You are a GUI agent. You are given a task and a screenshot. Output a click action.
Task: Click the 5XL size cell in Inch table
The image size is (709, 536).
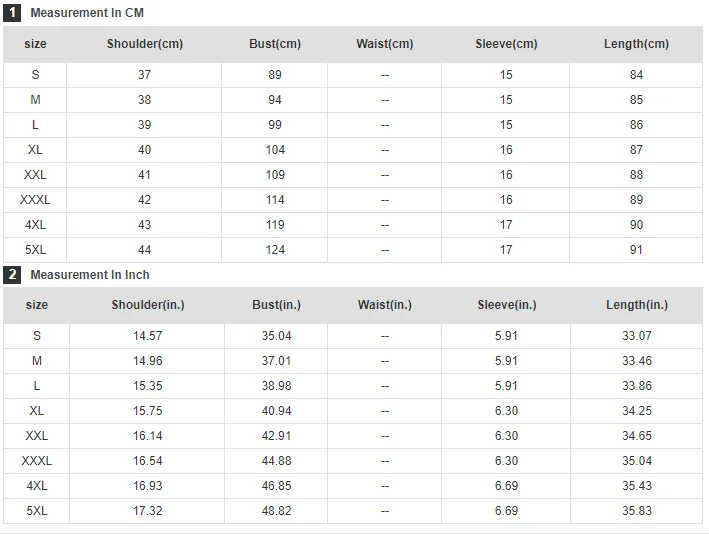tap(37, 511)
